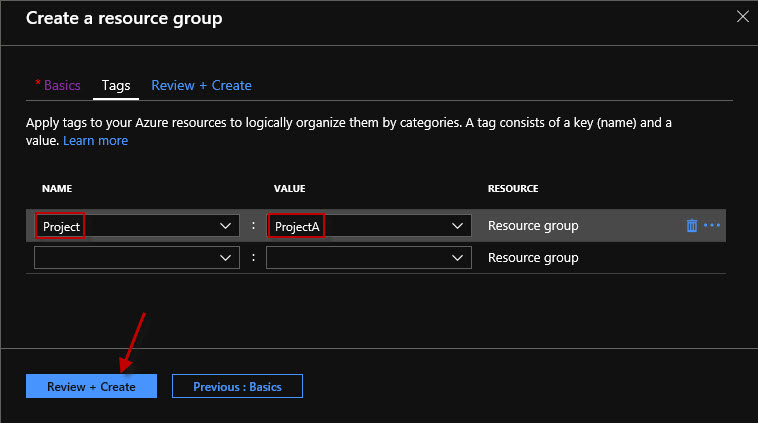Image resolution: width=758 pixels, height=423 pixels.
Task: Open the Learn more link
Action: click(95, 141)
